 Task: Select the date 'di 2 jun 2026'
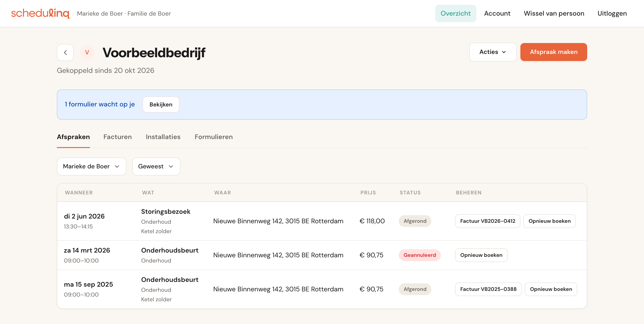[84, 216]
